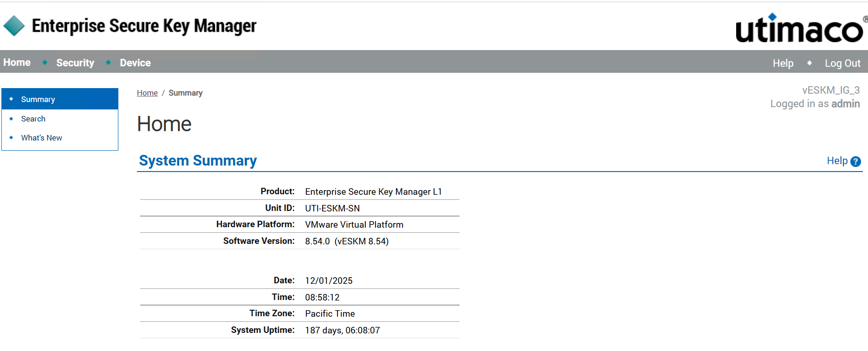Click the date value 12/01/2025
868x351 pixels.
click(x=329, y=281)
